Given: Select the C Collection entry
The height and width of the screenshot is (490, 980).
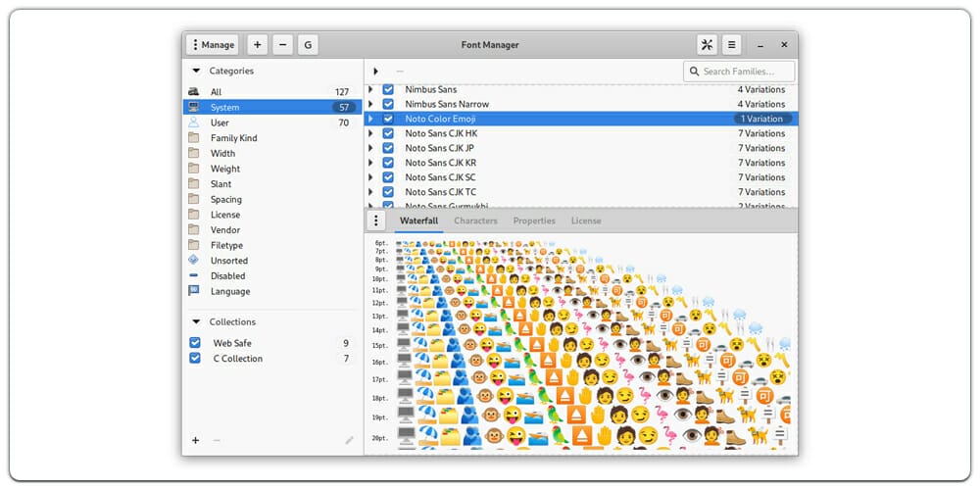Looking at the screenshot, I should pyautogui.click(x=272, y=358).
